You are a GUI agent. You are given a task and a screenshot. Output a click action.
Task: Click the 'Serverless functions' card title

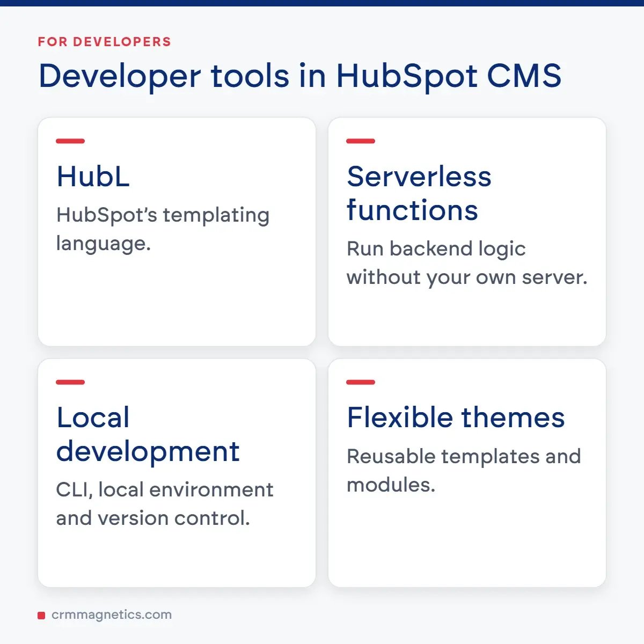pos(419,193)
